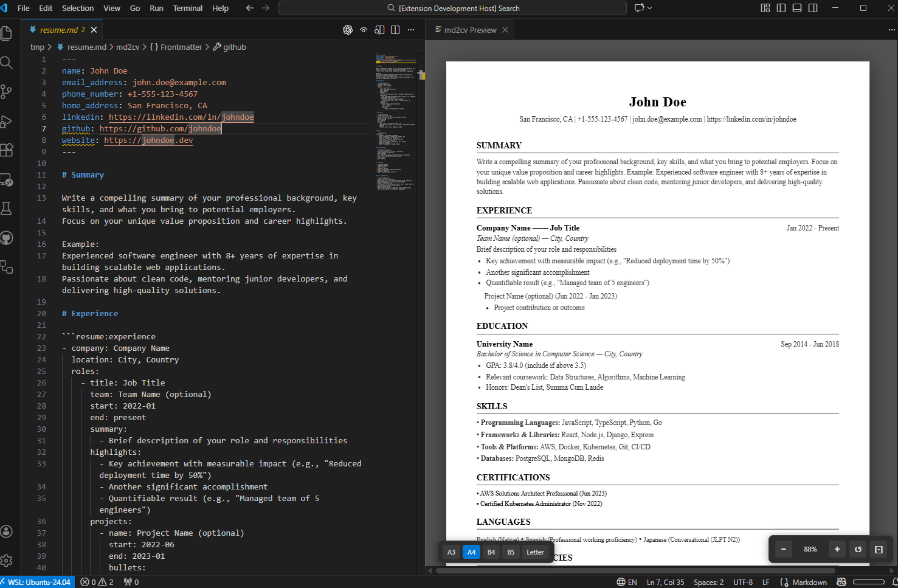Viewport: 898px width, 588px height.
Task: Select B4 paper size
Action: pos(491,552)
